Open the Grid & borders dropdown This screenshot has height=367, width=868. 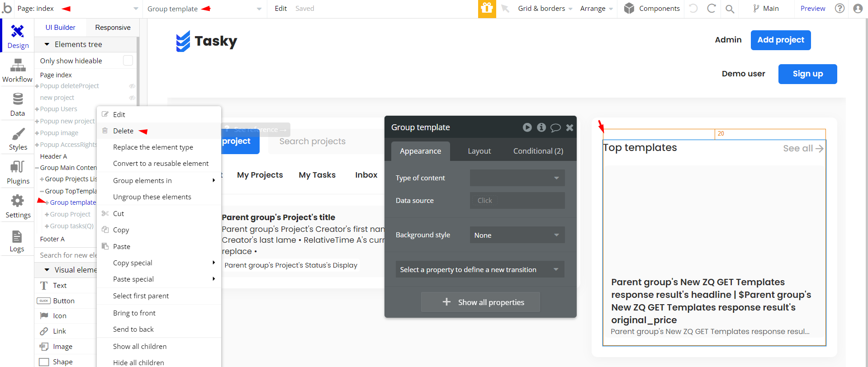pyautogui.click(x=545, y=8)
